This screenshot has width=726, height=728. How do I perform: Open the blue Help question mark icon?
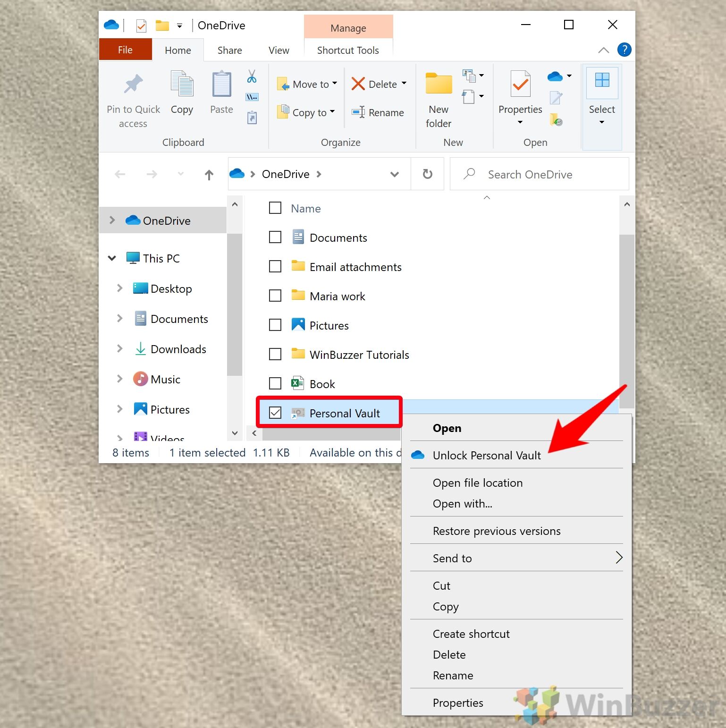click(624, 50)
